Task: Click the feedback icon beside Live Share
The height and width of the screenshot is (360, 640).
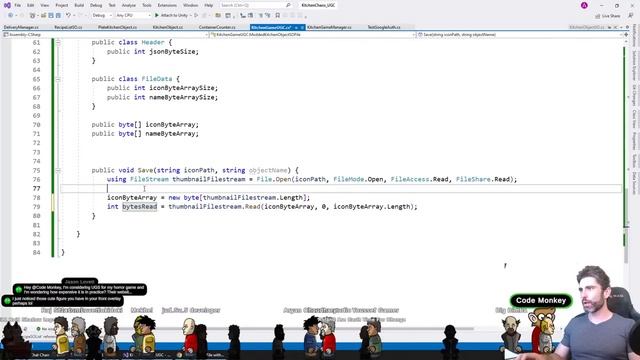Action: click(631, 16)
